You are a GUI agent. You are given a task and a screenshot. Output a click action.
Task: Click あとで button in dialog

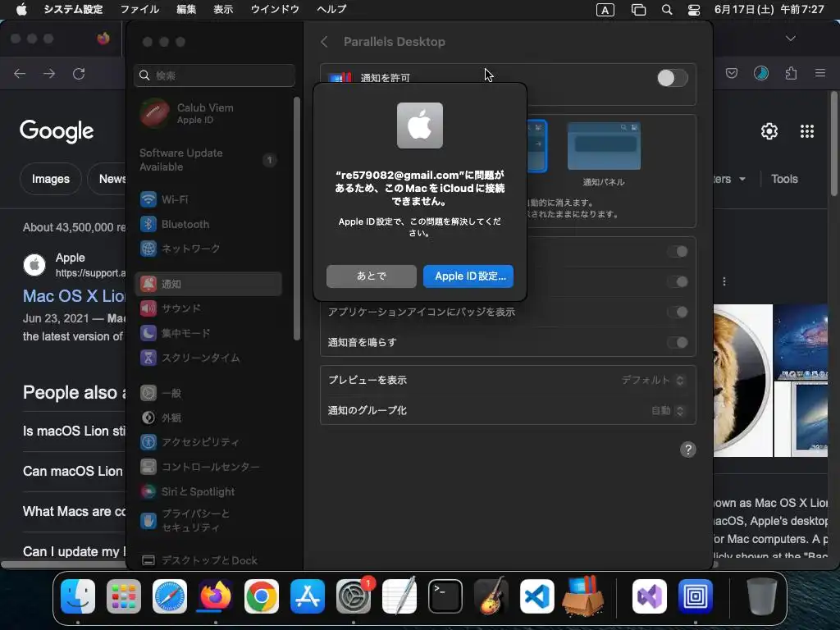tap(372, 276)
